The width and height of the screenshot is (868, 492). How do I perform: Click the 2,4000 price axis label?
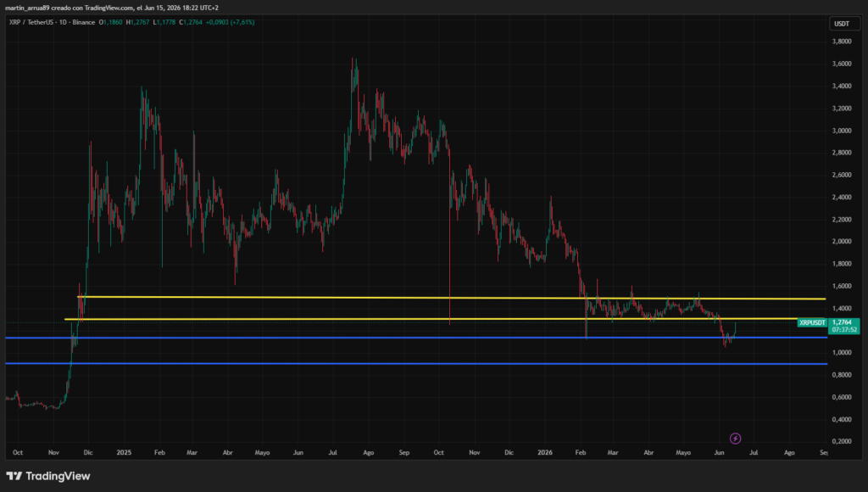click(842, 198)
